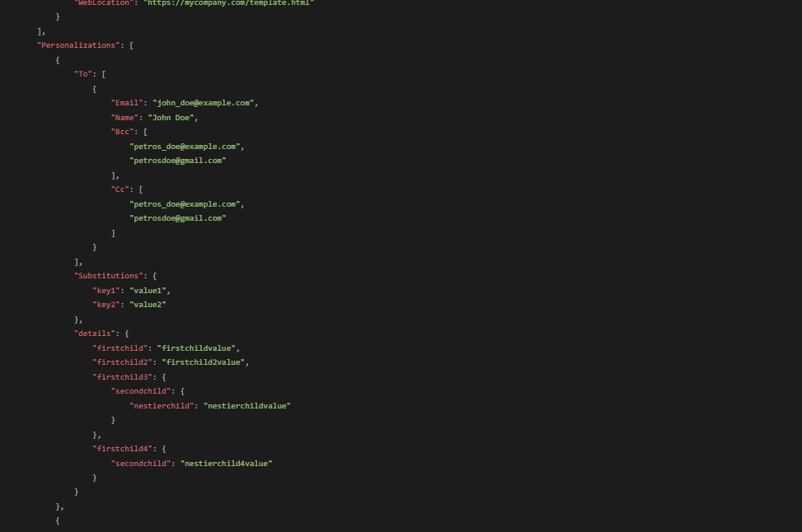Screen dimensions: 802x532
Task: Click the mycompany.com template.html URL string
Action: pyautogui.click(x=228, y=3)
